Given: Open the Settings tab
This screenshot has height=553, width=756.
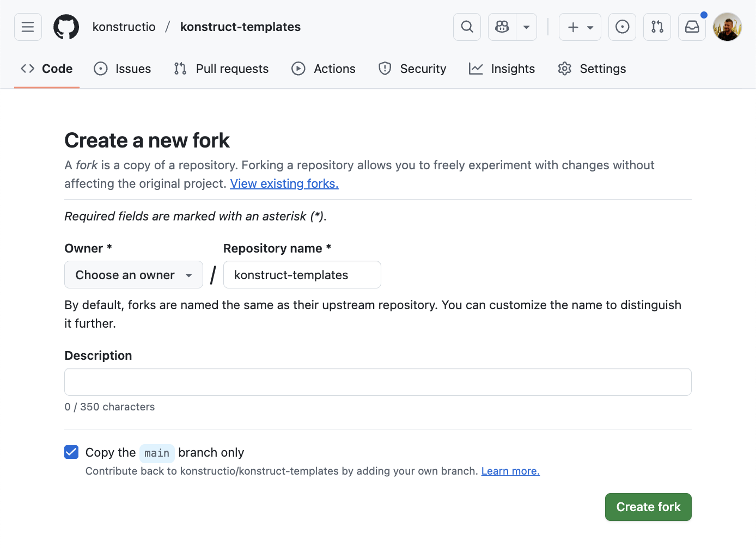Looking at the screenshot, I should (x=592, y=69).
